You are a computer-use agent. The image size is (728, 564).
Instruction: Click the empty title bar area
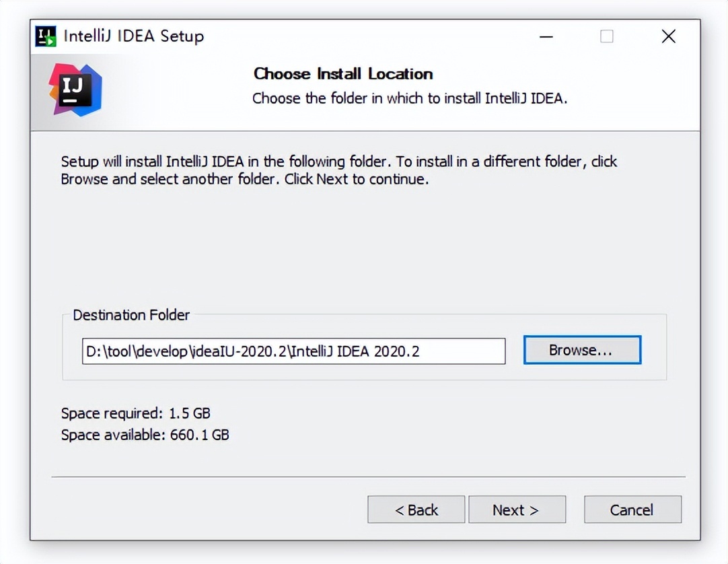(x=370, y=36)
